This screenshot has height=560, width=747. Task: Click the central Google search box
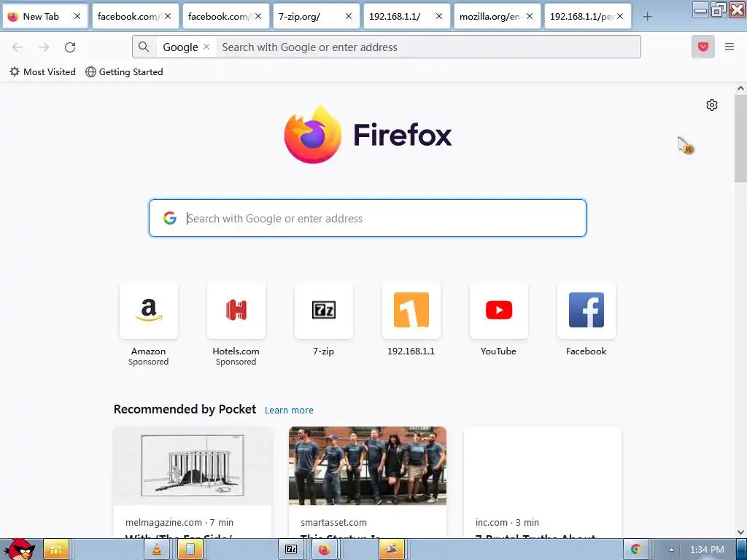[x=368, y=218]
